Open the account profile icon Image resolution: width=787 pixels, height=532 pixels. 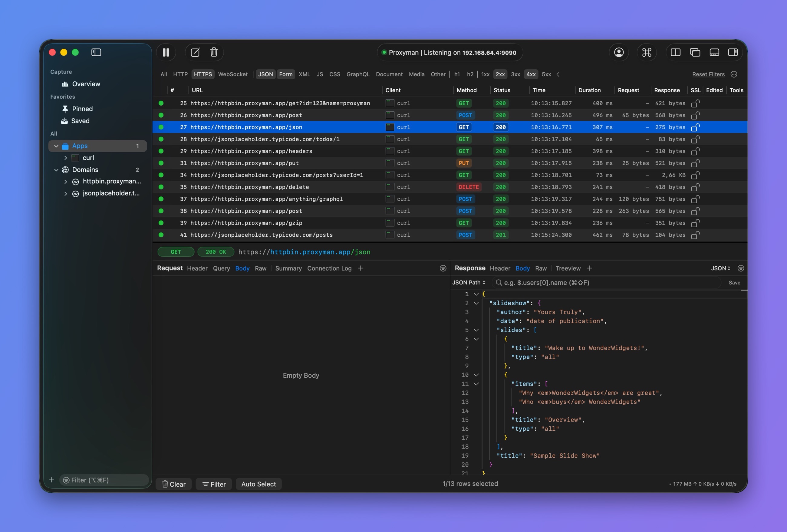pos(619,52)
